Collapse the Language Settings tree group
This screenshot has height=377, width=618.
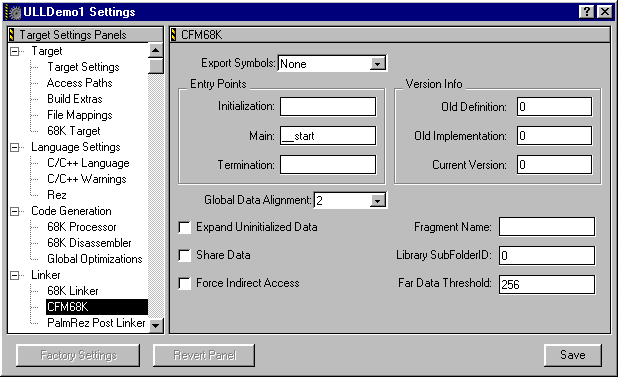coord(15,147)
